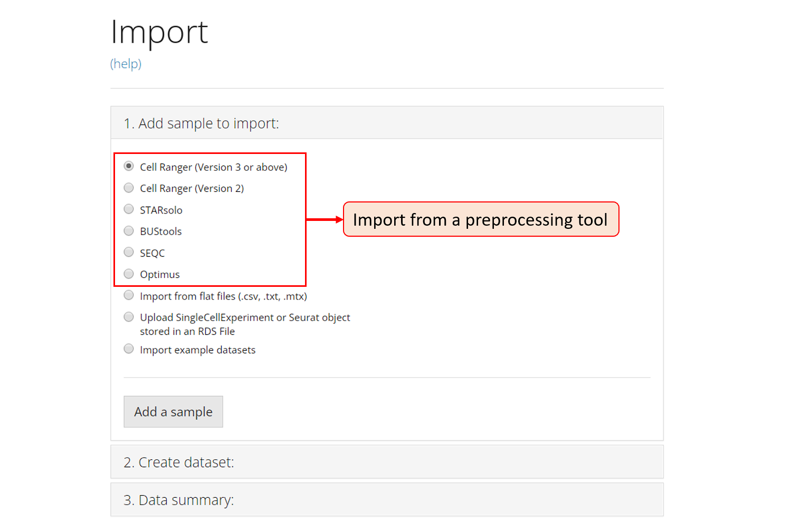Open the (help) link under Import
791x532 pixels.
coord(126,64)
